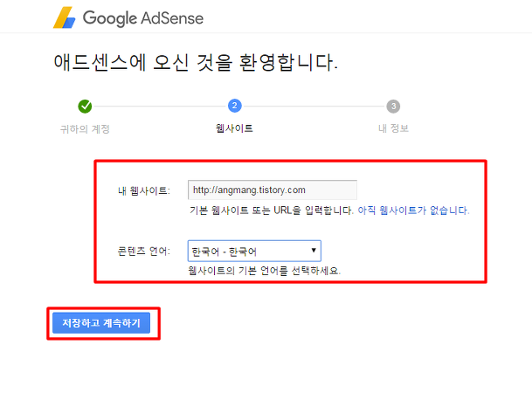Select step 3 circle icon for 내 정보
532x400 pixels.
pos(393,107)
